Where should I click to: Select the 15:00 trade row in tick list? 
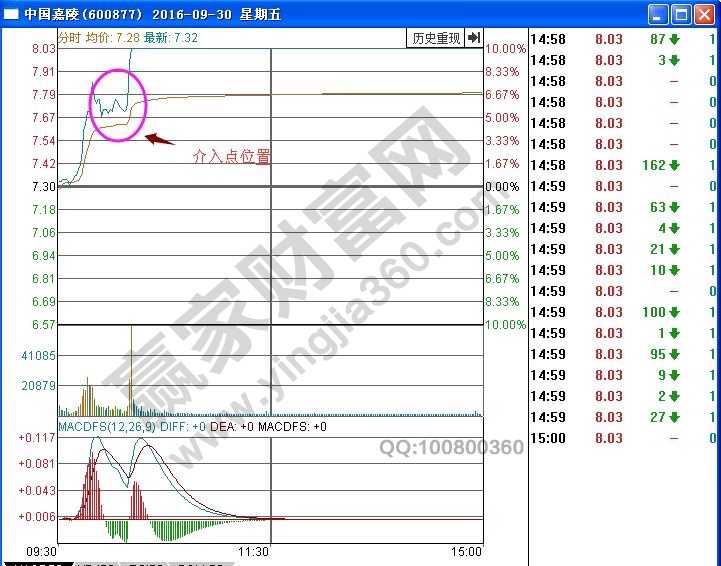(620, 438)
